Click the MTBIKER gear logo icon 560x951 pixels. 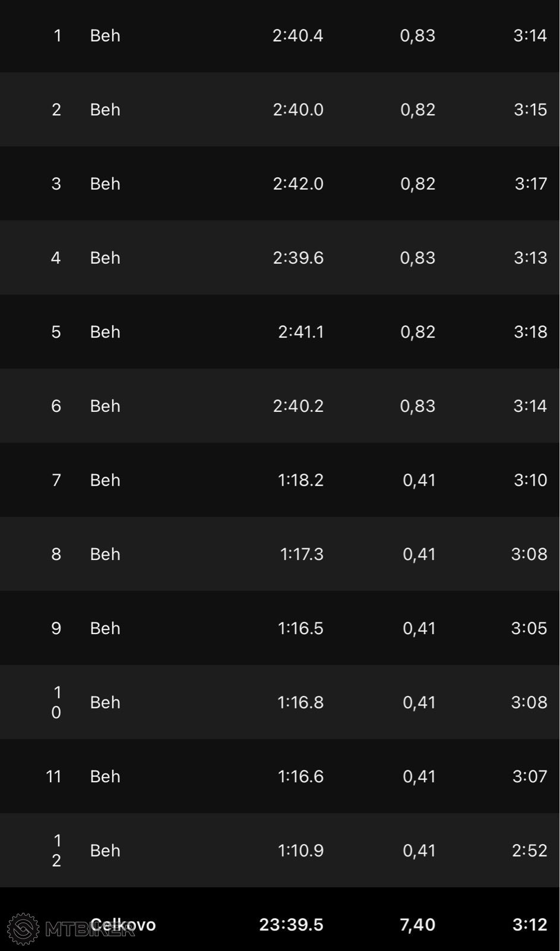[23, 929]
